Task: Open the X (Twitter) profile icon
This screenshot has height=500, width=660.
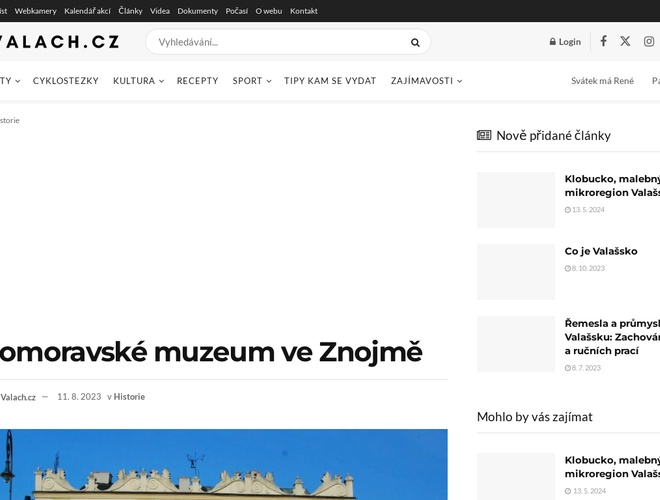Action: (x=625, y=41)
